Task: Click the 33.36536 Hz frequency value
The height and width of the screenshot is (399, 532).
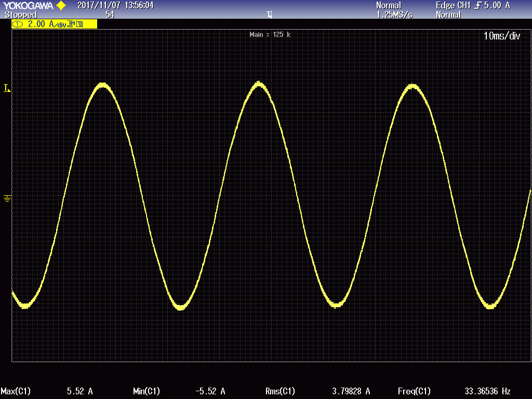Action: pyautogui.click(x=487, y=391)
